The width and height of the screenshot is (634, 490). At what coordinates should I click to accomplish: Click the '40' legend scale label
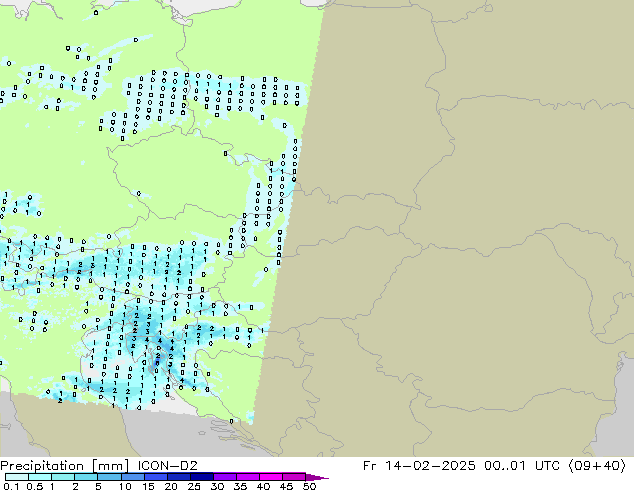point(263,486)
